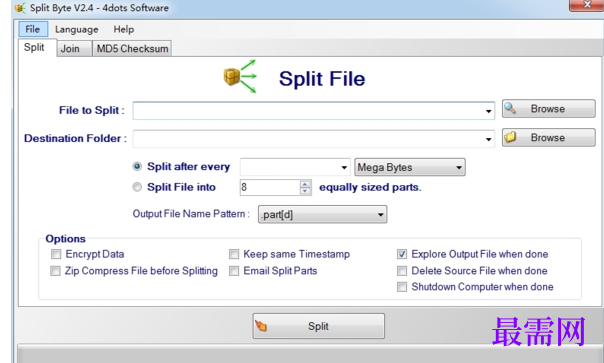Open the File menu
The width and height of the screenshot is (604, 363).
(x=33, y=29)
